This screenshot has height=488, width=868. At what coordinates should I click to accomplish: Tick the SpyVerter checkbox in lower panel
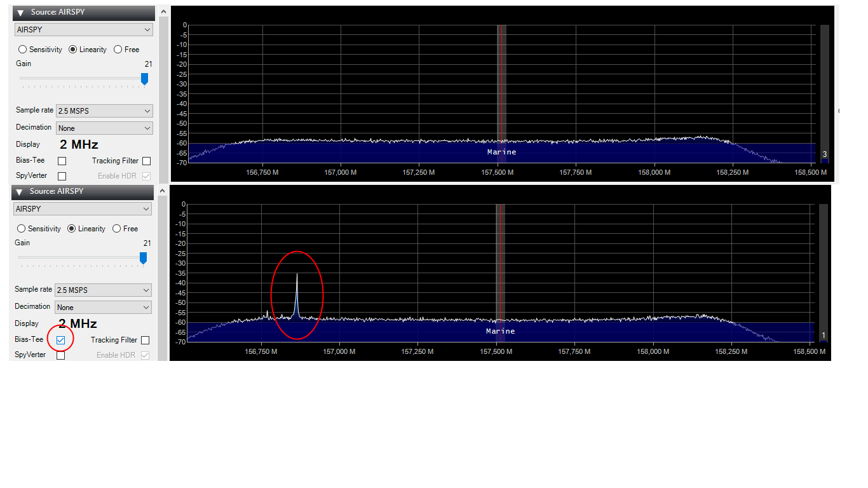click(60, 355)
